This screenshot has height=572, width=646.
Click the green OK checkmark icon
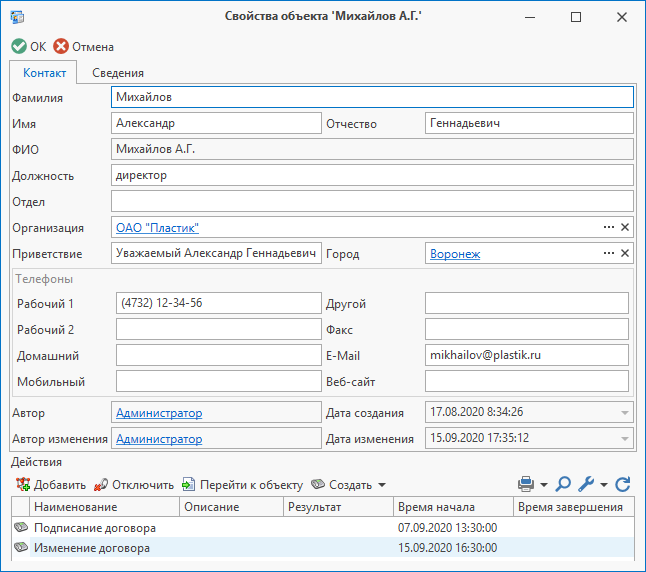tap(19, 47)
